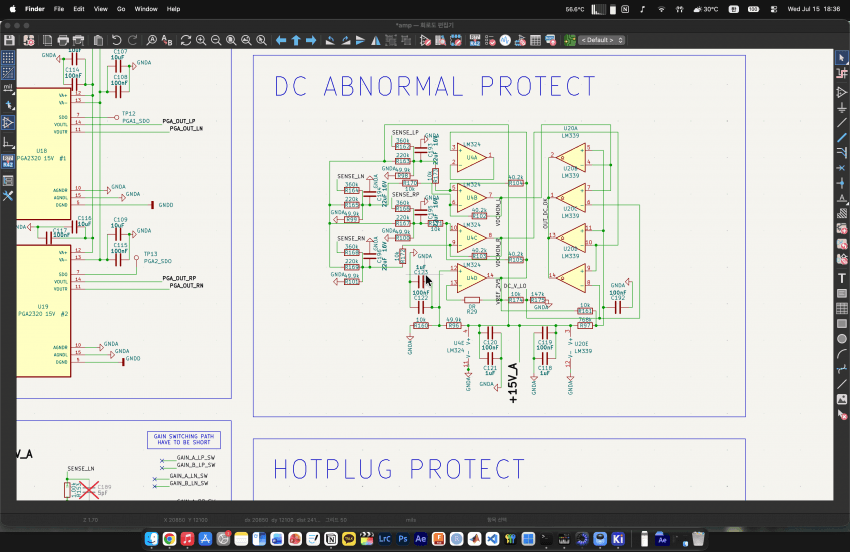Pick the Draw Bus tool
This screenshot has width=850, height=552.
(x=842, y=138)
